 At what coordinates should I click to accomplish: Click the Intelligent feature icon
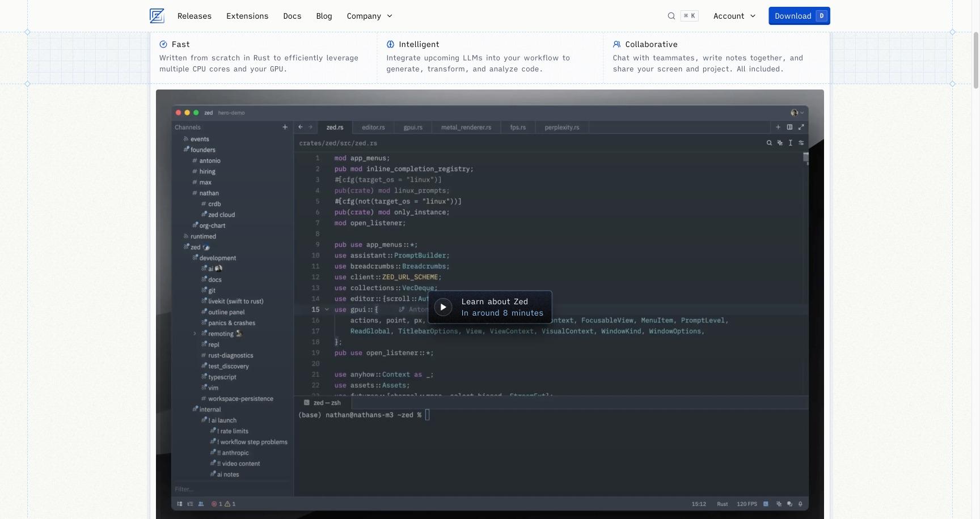coord(390,44)
